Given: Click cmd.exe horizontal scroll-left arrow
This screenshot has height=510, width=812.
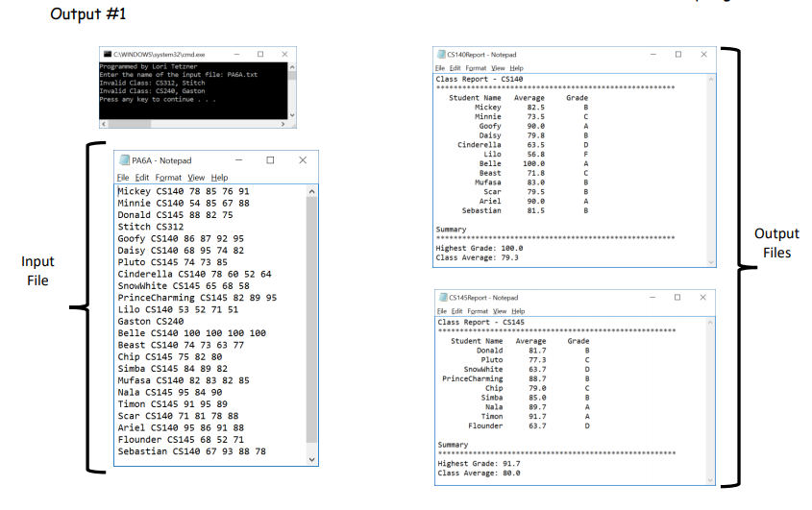Looking at the screenshot, I should (x=104, y=124).
